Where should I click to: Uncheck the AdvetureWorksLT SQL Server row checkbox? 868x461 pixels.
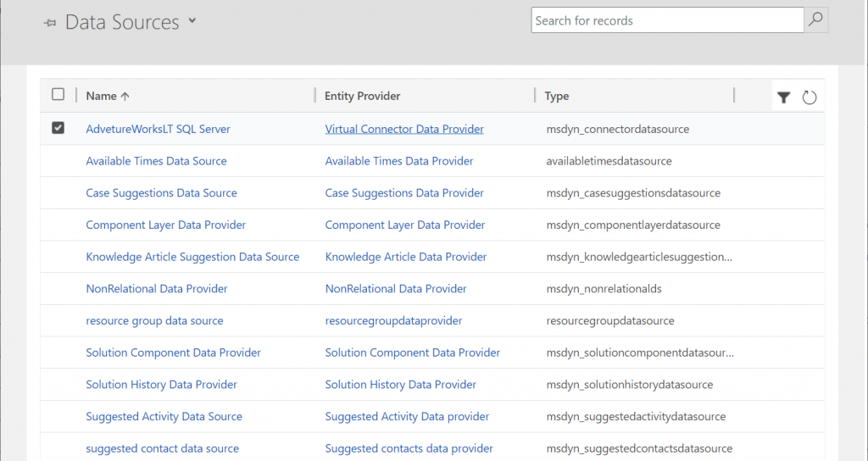(58, 128)
